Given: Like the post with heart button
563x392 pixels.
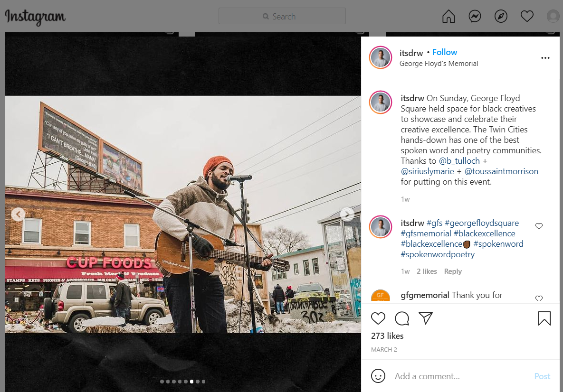Looking at the screenshot, I should click(378, 318).
